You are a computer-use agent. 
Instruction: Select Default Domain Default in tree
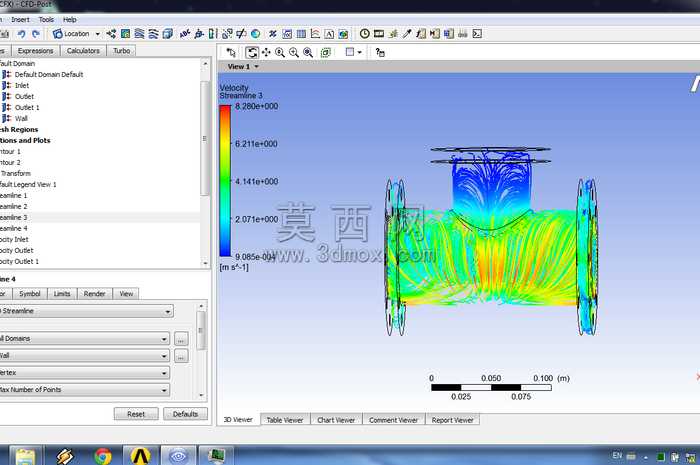(49, 75)
